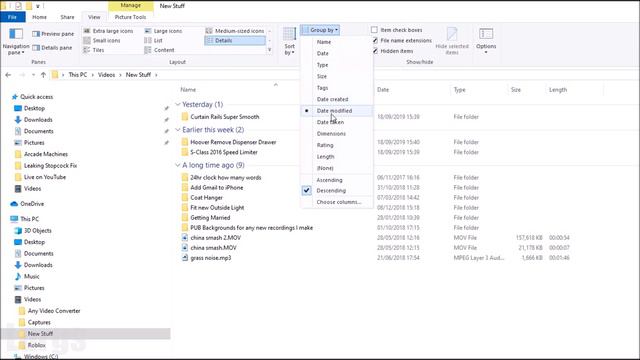This screenshot has height=360, width=640.
Task: Select the Details layout
Action: click(x=235, y=40)
